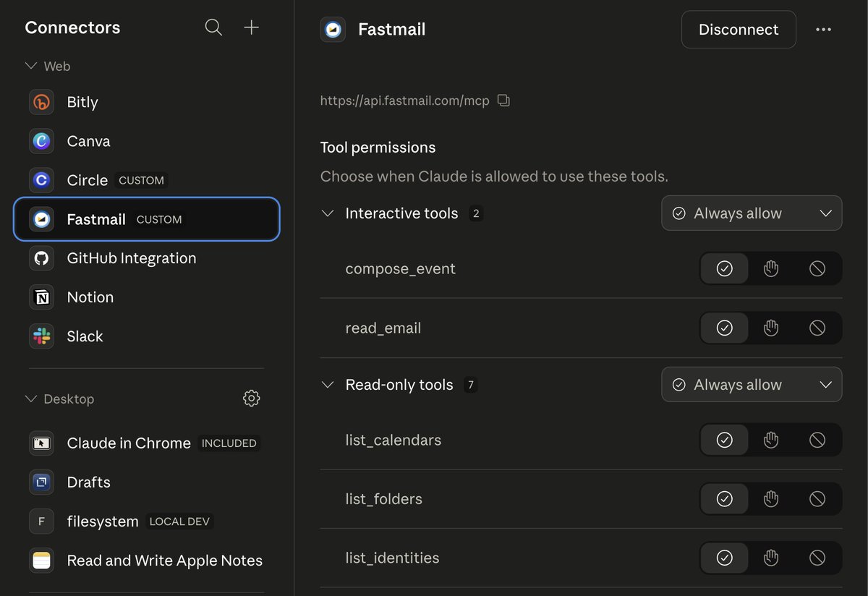Viewport: 868px width, 596px height.
Task: Click the Claude in Chrome icon
Action: [42, 443]
